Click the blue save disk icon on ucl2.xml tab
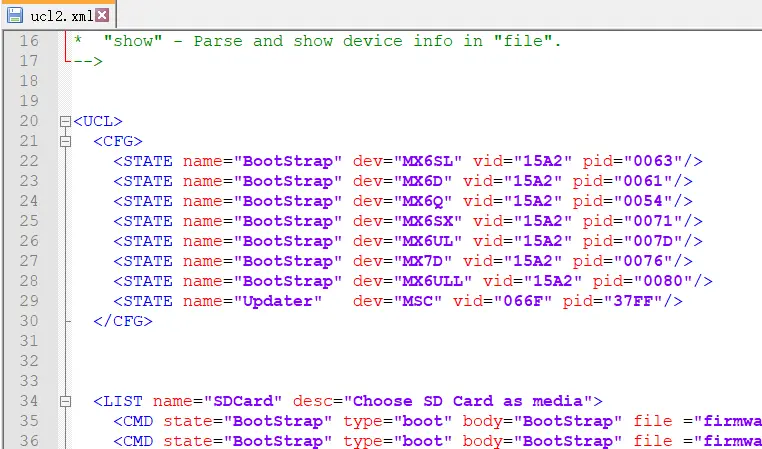This screenshot has height=449, width=762. coord(15,15)
